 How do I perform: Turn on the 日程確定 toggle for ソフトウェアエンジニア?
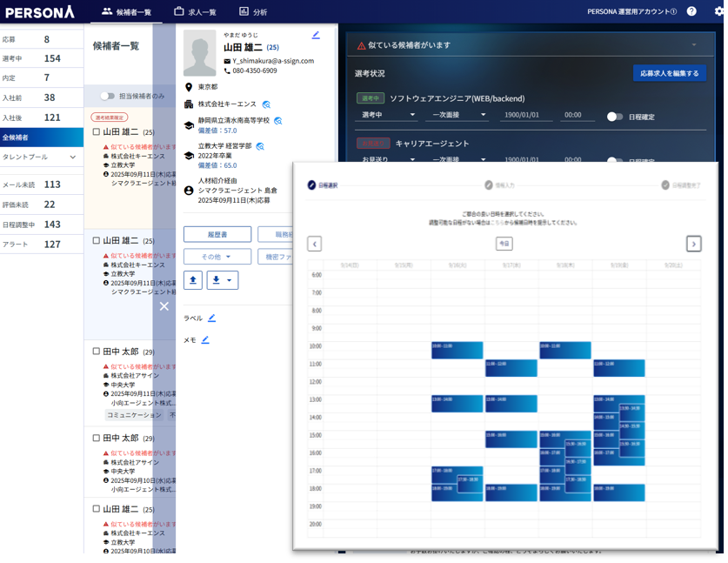point(614,117)
